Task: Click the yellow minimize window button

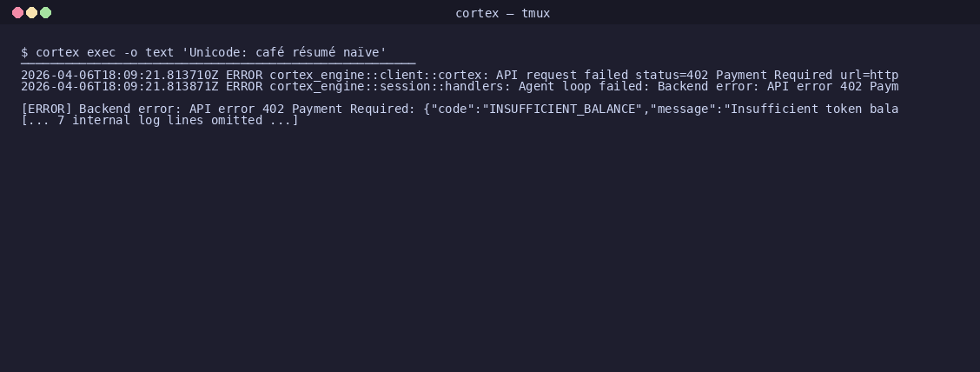Action: point(31,12)
